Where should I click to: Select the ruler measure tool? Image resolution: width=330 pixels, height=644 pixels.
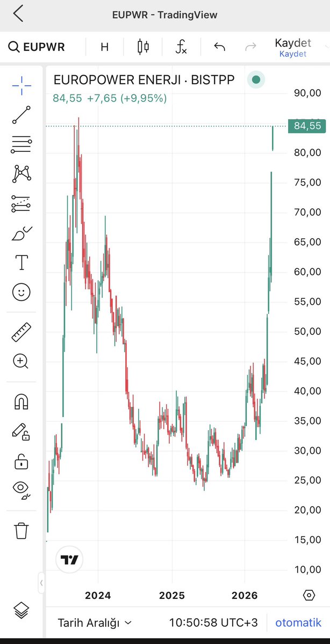(21, 332)
